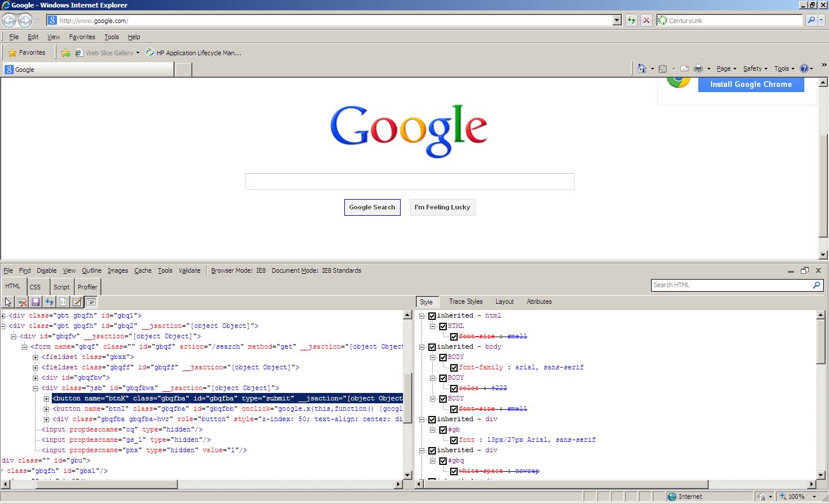The image size is (829, 504).
Task: Click the Search HTML magnifier icon
Action: pos(816,285)
